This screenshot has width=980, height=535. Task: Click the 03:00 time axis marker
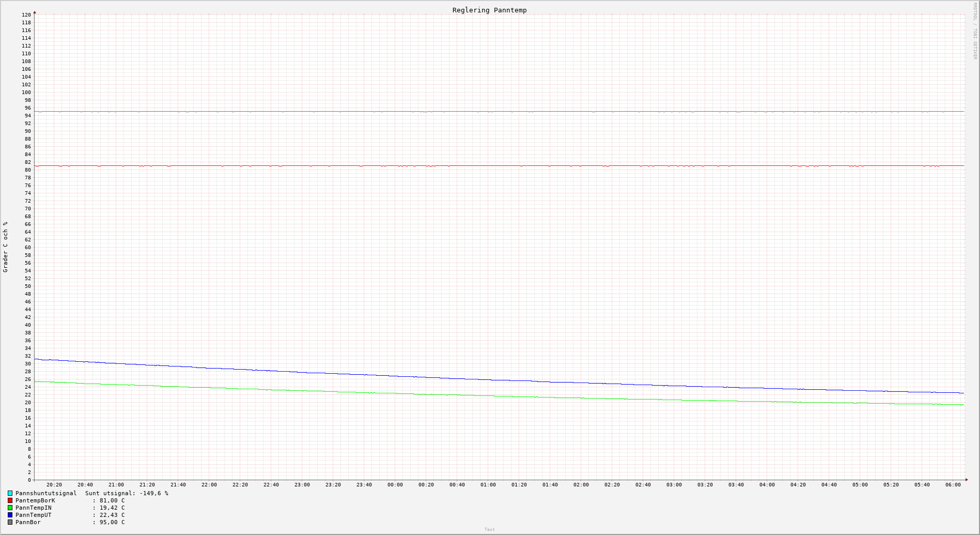[674, 485]
